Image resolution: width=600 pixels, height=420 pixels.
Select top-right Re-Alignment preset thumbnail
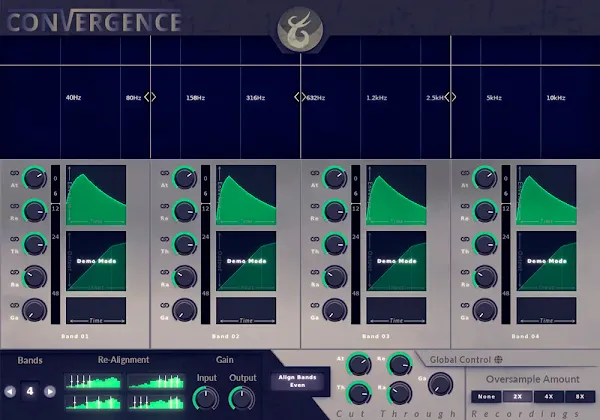[x=156, y=381]
